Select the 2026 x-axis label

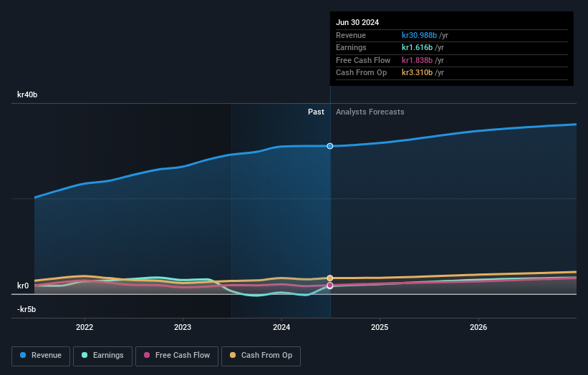(478, 327)
